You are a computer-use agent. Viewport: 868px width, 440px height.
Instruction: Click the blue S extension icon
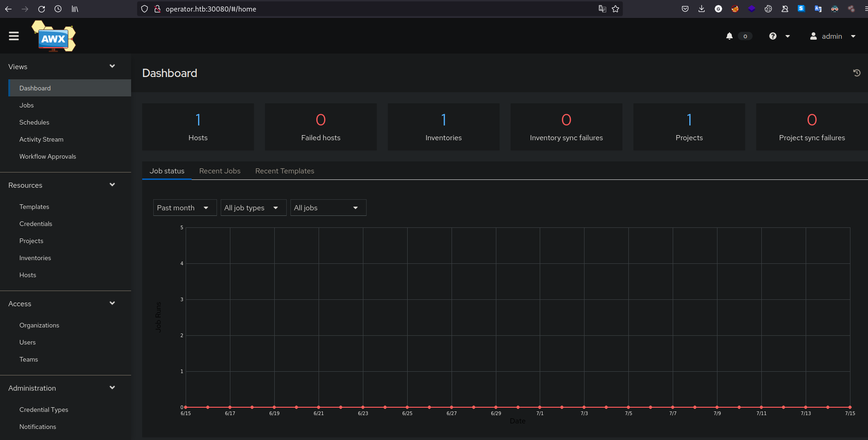point(802,8)
